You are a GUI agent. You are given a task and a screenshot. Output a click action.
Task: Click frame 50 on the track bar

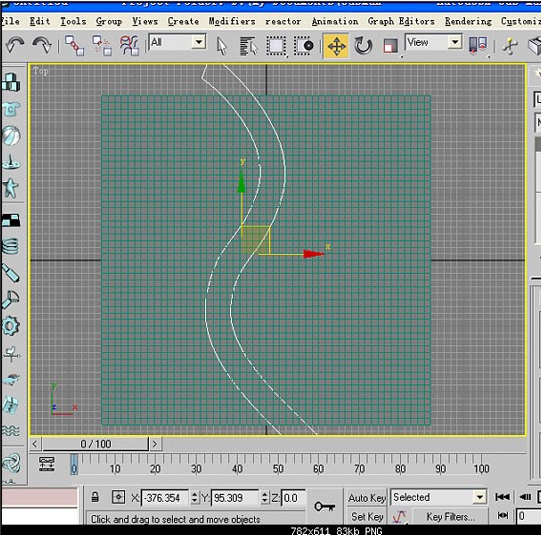pyautogui.click(x=278, y=468)
